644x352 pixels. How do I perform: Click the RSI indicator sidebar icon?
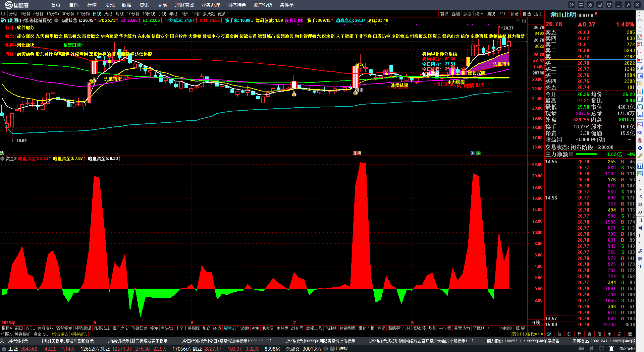coord(640,132)
